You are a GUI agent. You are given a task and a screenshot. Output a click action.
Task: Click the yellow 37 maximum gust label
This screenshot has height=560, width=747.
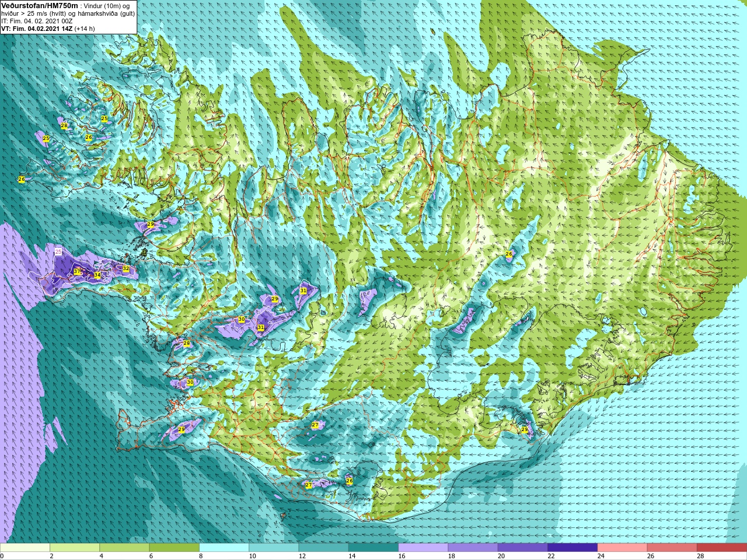click(x=77, y=271)
